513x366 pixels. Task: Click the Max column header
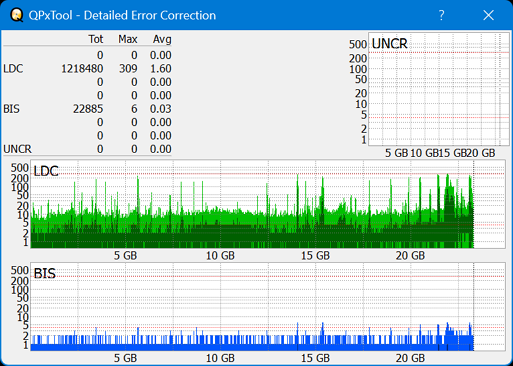tap(128, 39)
